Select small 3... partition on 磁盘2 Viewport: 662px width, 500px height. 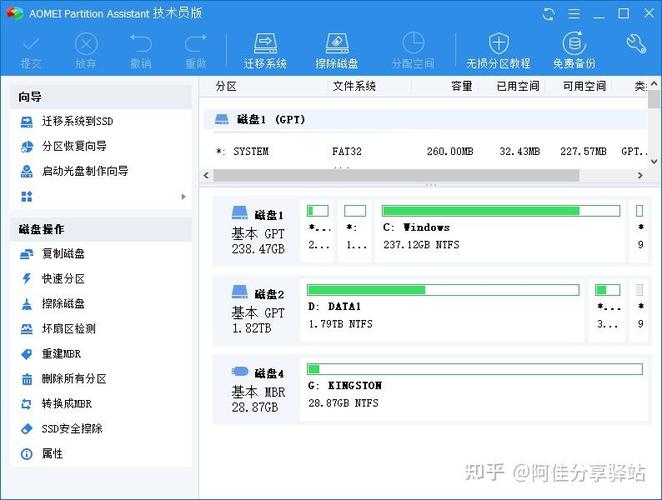[608, 310]
